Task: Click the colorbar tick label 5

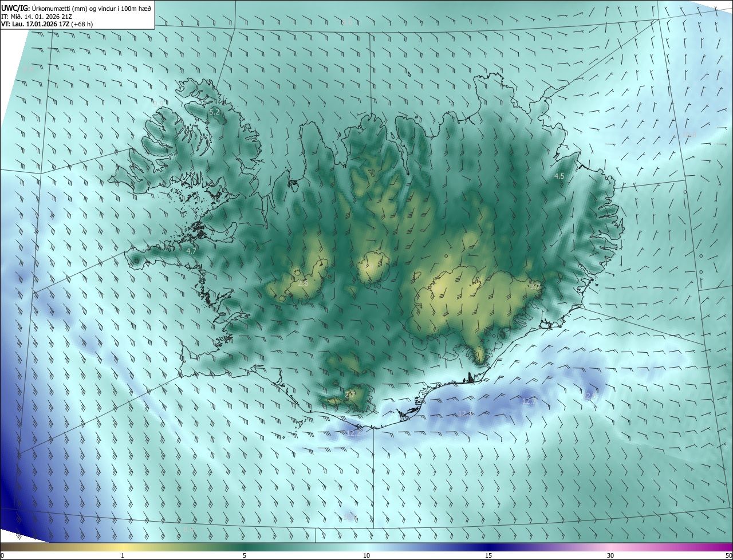Action: pos(245,555)
